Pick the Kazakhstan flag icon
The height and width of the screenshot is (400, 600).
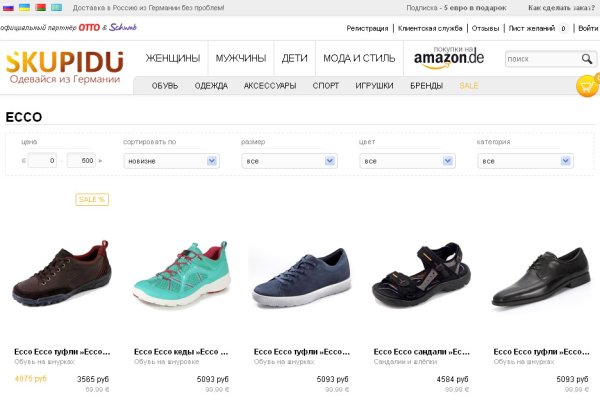(56, 7)
